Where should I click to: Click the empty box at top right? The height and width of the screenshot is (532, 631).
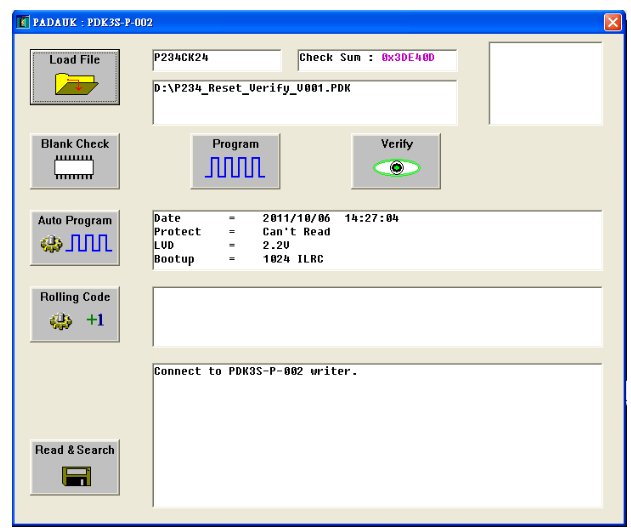[x=545, y=83]
